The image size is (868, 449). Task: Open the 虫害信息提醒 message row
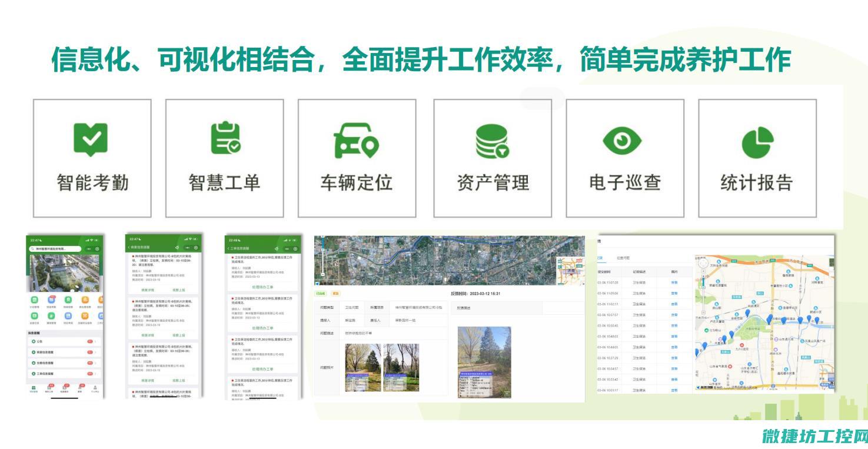tap(64, 363)
